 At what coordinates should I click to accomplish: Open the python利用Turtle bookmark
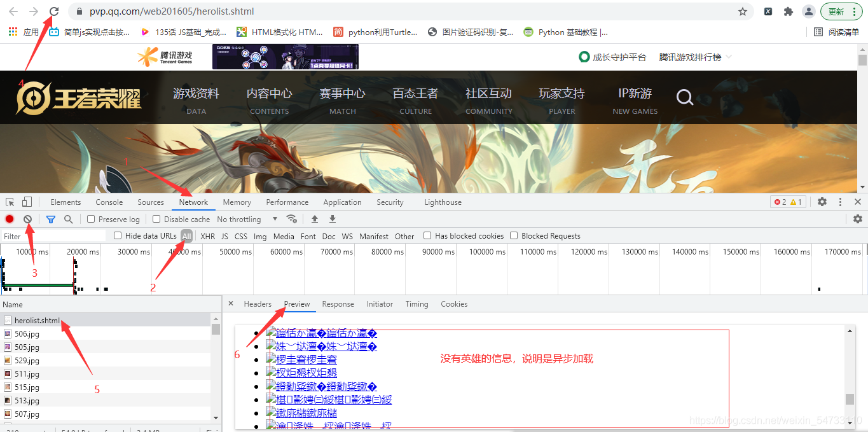[376, 32]
